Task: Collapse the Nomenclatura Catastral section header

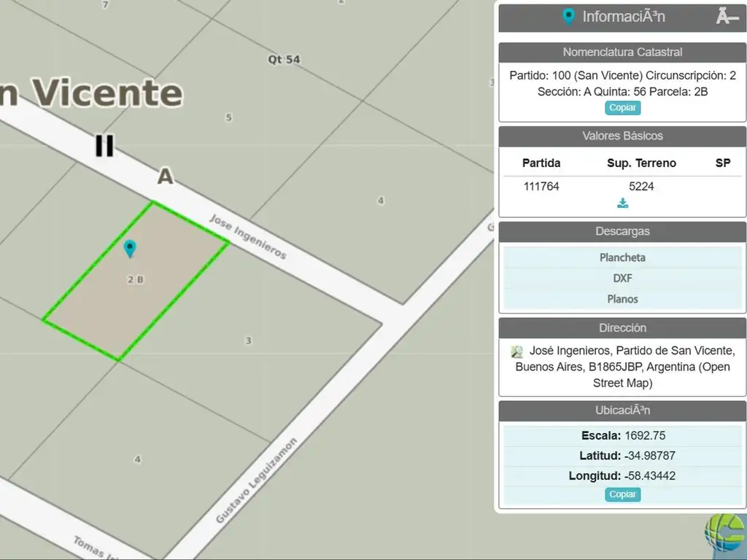Action: click(622, 52)
